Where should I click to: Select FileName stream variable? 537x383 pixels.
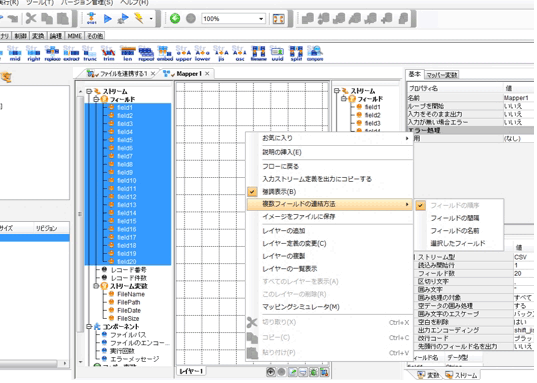131,294
